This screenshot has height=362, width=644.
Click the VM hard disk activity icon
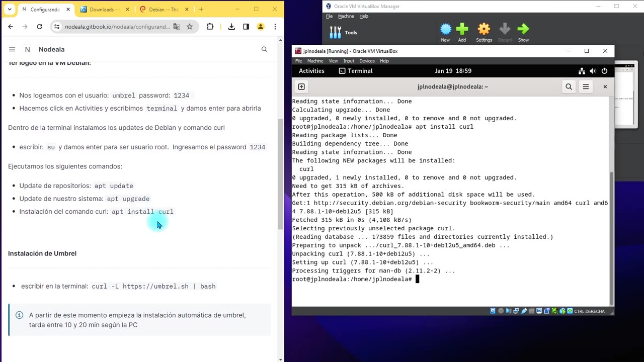pyautogui.click(x=493, y=311)
